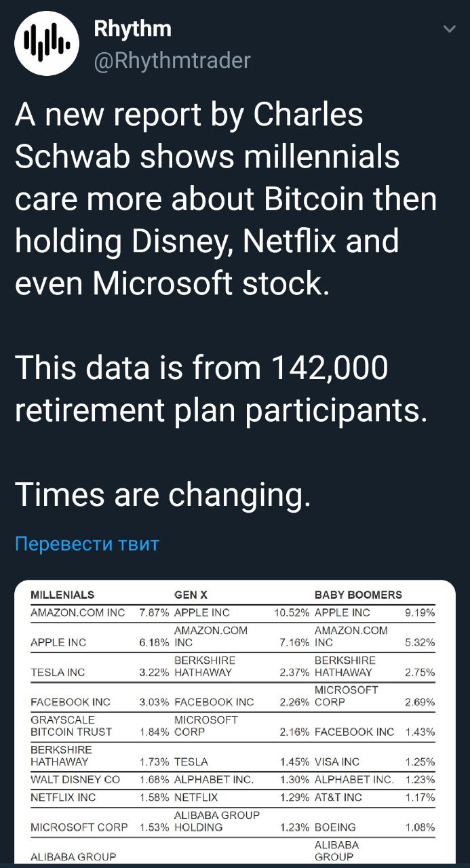470x868 pixels.
Task: Open the Rhythm profile avatar
Action: point(47,43)
